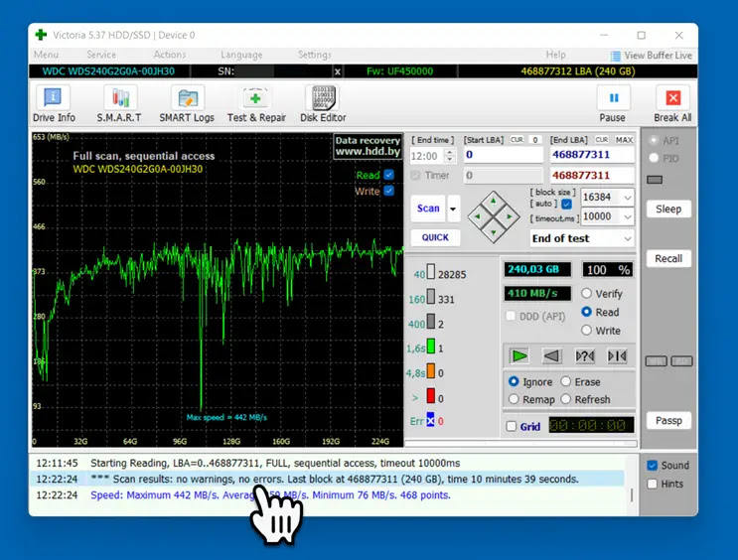
Task: Select the Verify radio button
Action: [x=586, y=294]
